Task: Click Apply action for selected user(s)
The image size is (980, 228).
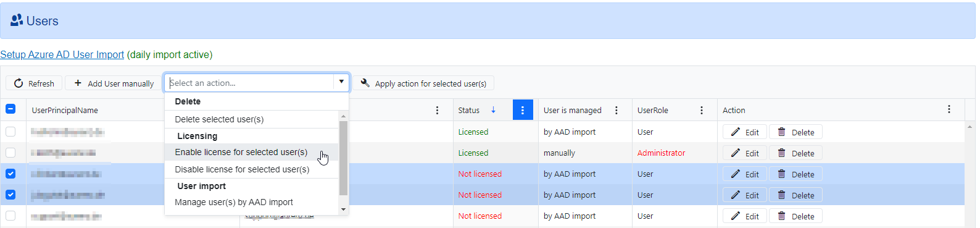Action: [x=423, y=83]
